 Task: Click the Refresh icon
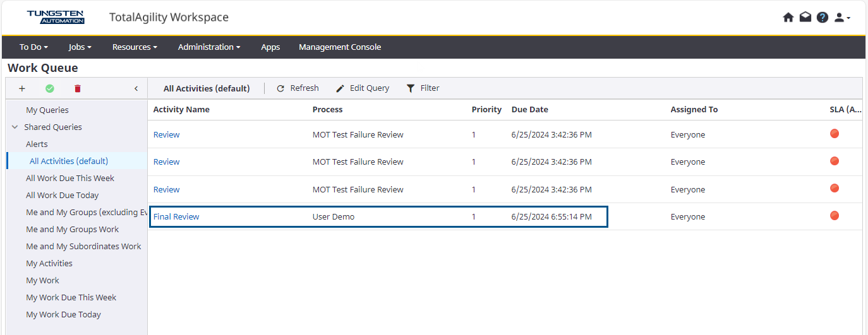[x=280, y=88]
